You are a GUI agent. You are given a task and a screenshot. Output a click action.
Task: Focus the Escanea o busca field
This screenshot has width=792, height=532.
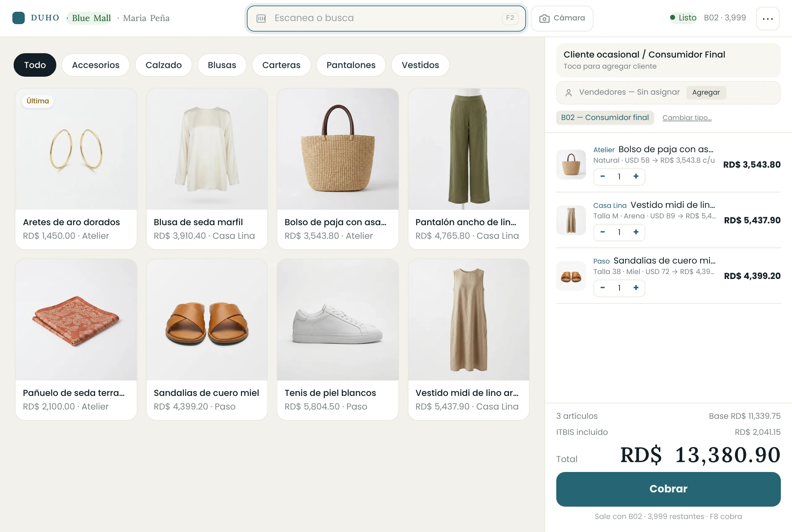[x=386, y=18]
